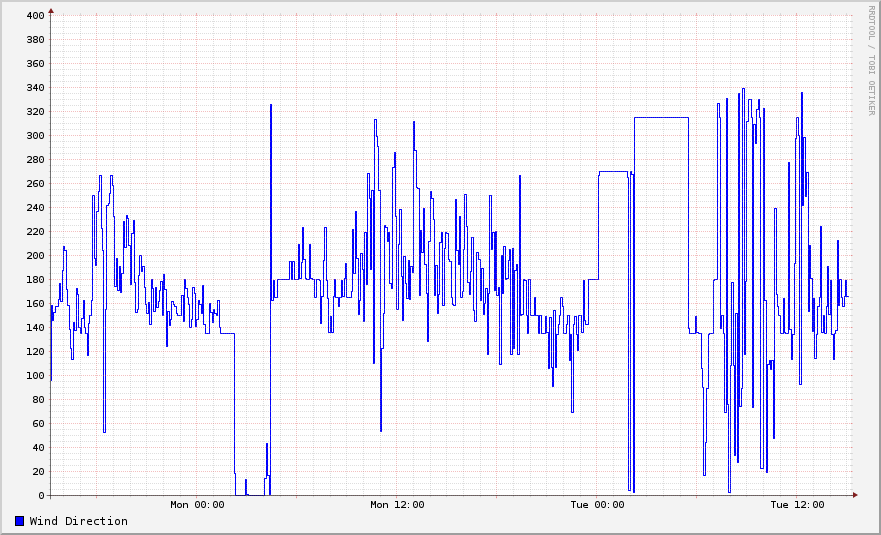
Task: Click the 'Tue 00:00' time axis label
Action: click(x=597, y=505)
